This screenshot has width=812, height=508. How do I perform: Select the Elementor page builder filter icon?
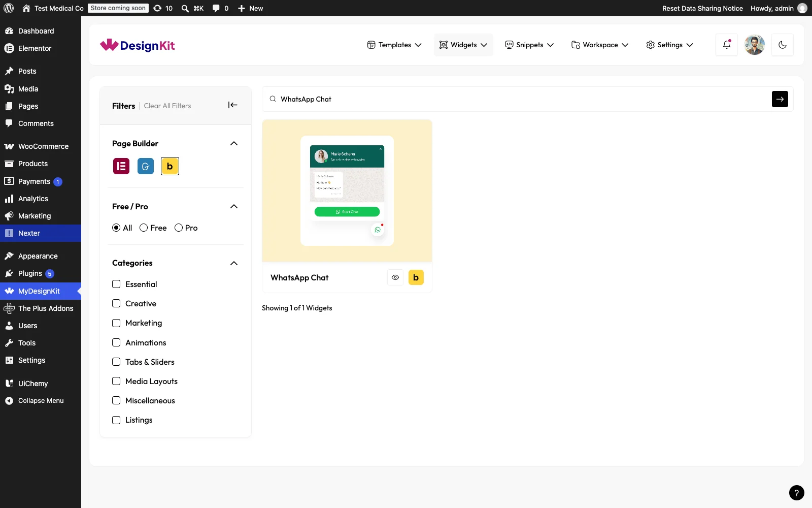[x=121, y=166]
